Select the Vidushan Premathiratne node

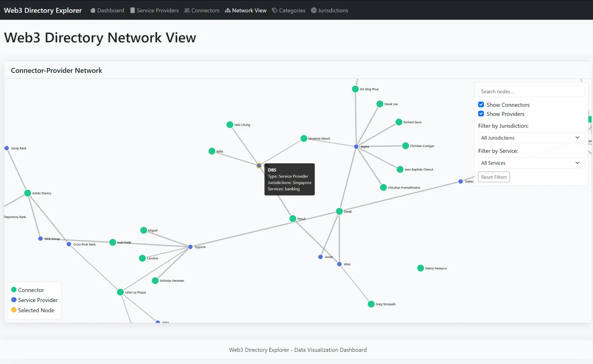pos(383,188)
